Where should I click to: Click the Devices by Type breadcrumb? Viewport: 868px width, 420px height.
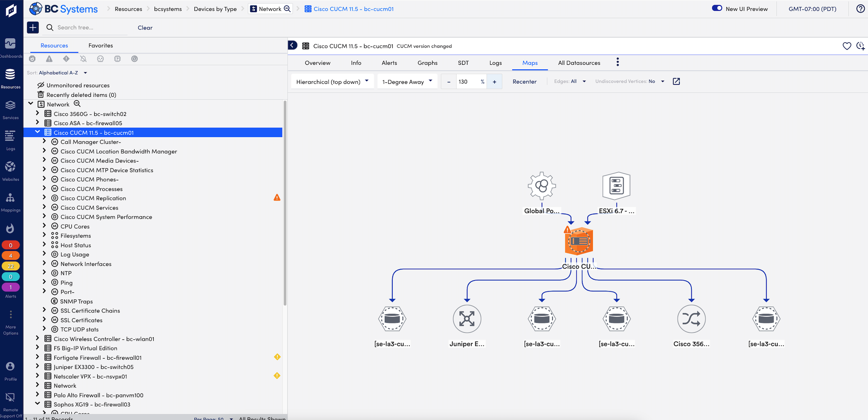(215, 9)
